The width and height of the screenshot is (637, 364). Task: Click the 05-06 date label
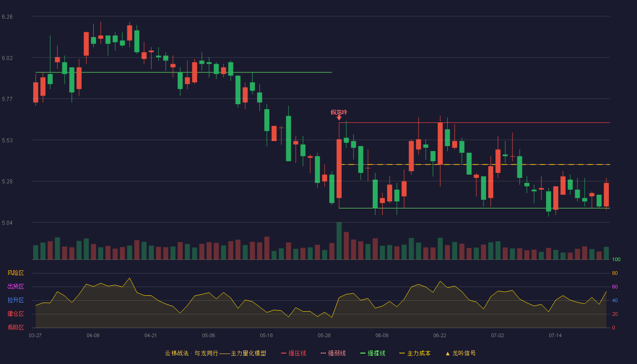pos(208,335)
